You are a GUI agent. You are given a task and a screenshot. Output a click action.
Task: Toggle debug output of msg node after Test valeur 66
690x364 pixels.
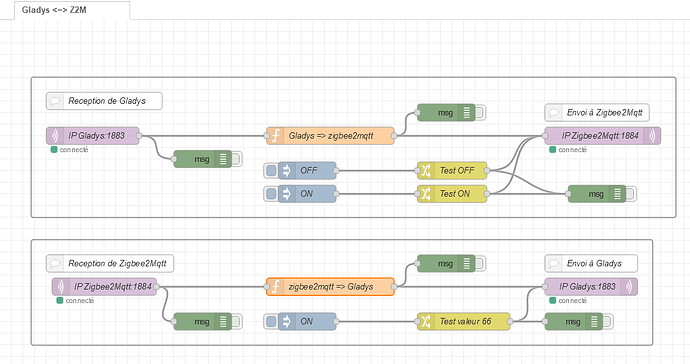tap(607, 322)
